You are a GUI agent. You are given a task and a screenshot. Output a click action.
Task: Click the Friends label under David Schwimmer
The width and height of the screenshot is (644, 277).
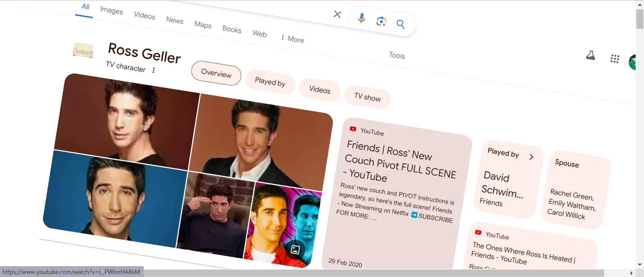(x=491, y=202)
